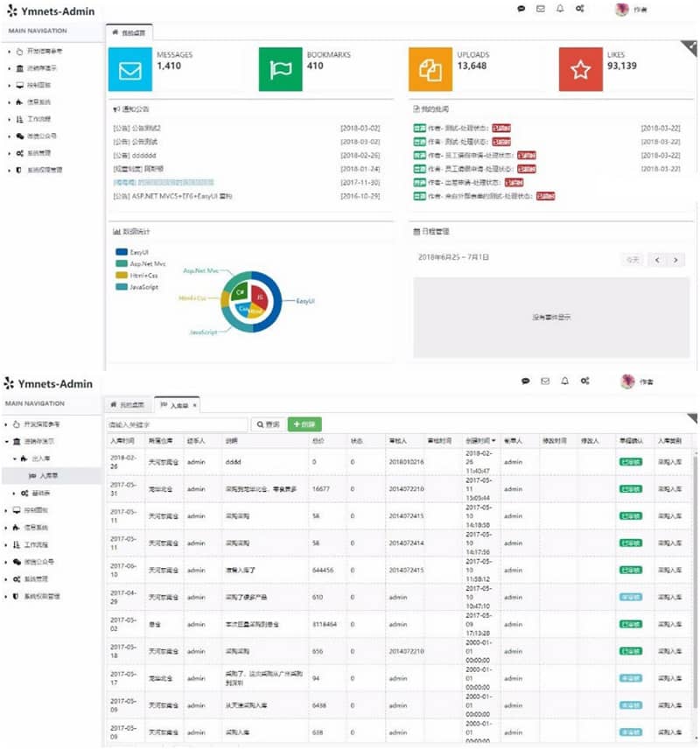This screenshot has height=750, width=700.
Task: Open corner fullscreen arrow icon on upper dashboard
Action: [689, 48]
